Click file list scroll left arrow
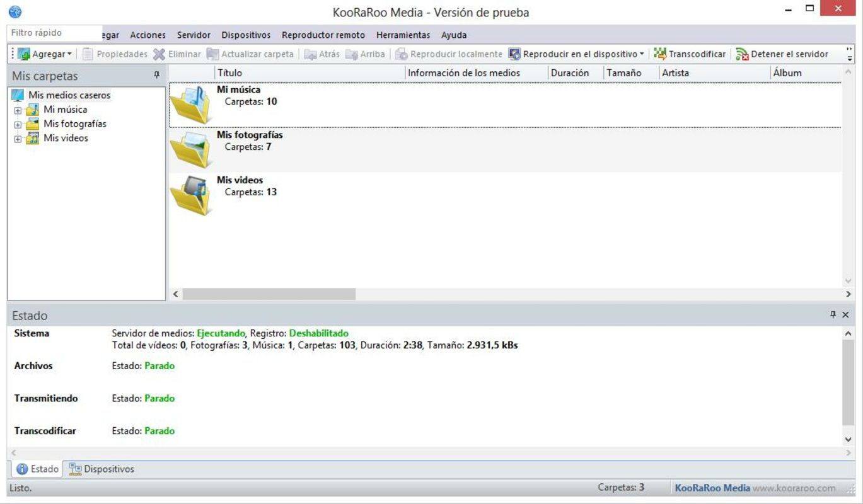 [175, 294]
